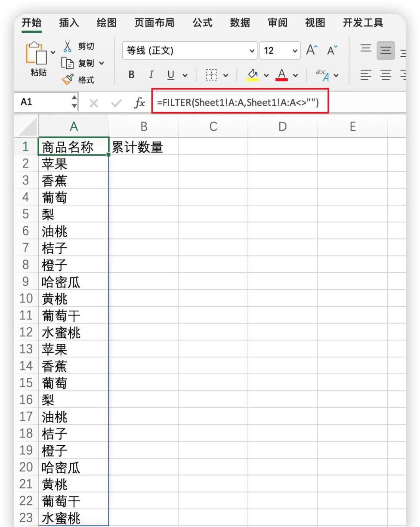The image size is (420, 527).
Task: Switch to the 开发工具 tab
Action: 363,23
